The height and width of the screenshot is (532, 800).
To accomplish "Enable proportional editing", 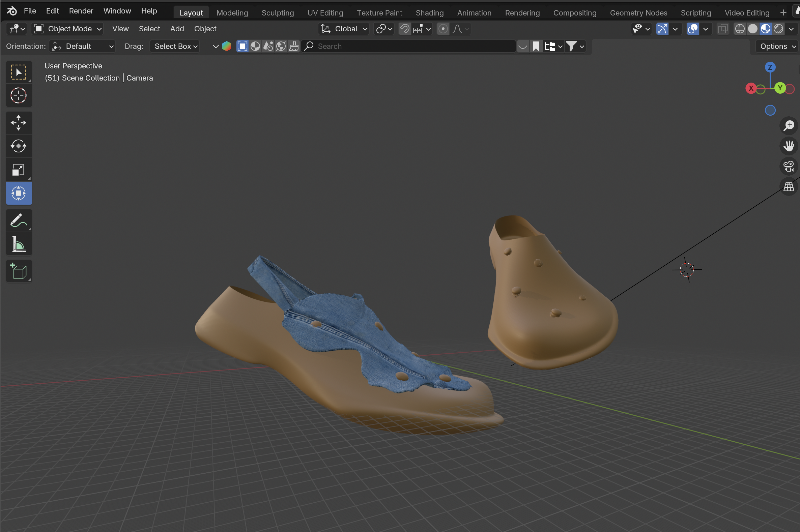I will pyautogui.click(x=442, y=29).
